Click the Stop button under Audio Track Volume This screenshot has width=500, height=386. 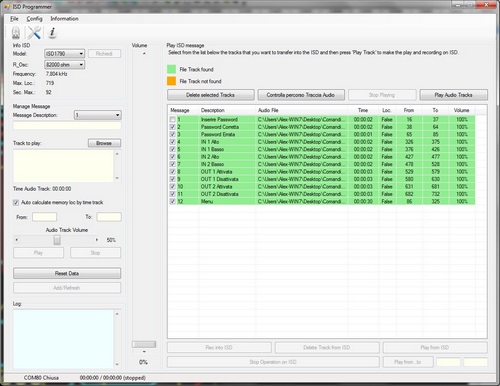coord(95,253)
